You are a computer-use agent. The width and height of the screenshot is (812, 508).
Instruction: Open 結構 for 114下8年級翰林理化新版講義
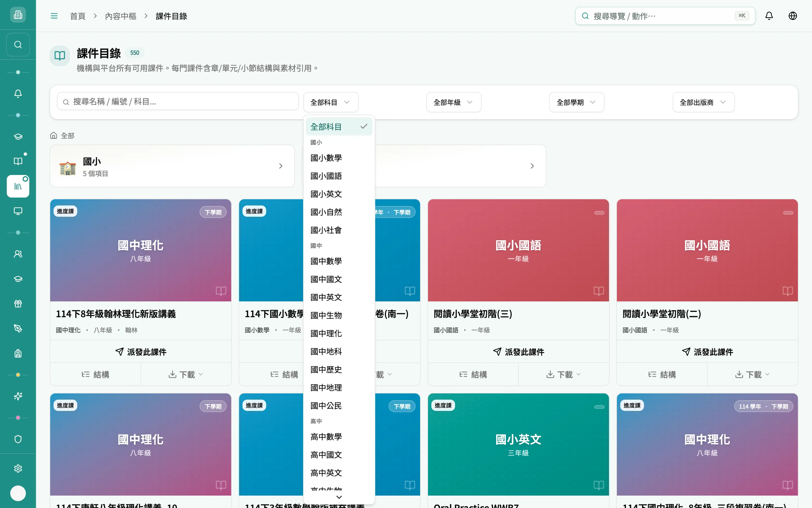pos(95,374)
